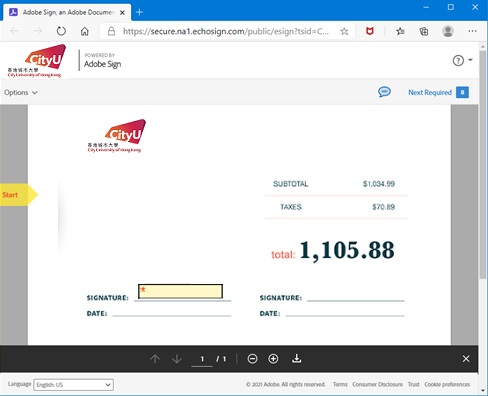Viewport: 488px width, 396px height.
Task: Select the Adobe Sign browser tab
Action: click(x=67, y=12)
